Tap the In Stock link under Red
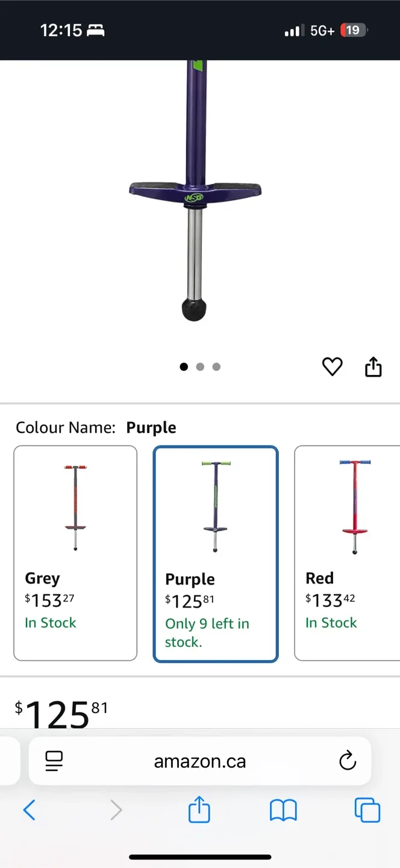This screenshot has height=868, width=400. 331,623
